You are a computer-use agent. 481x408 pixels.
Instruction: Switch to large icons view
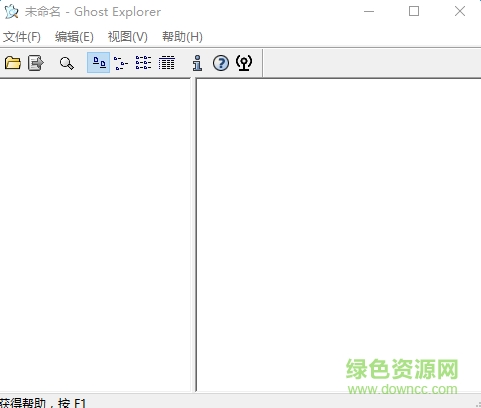pyautogui.click(x=99, y=63)
